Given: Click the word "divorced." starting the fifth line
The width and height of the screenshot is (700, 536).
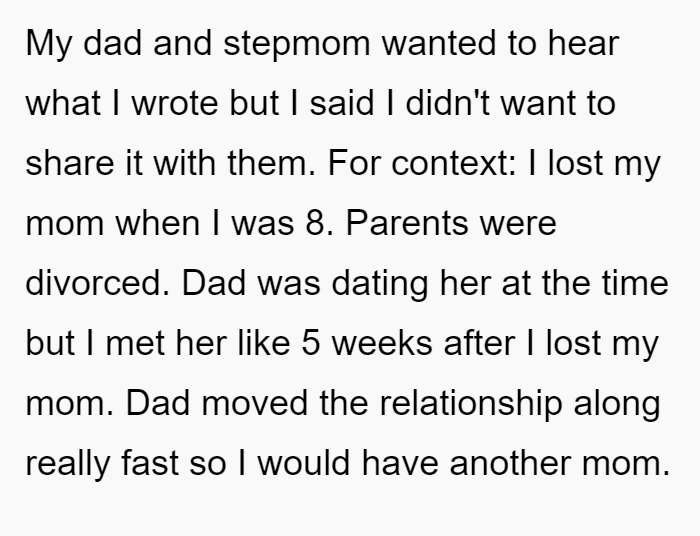Looking at the screenshot, I should 98,282.
